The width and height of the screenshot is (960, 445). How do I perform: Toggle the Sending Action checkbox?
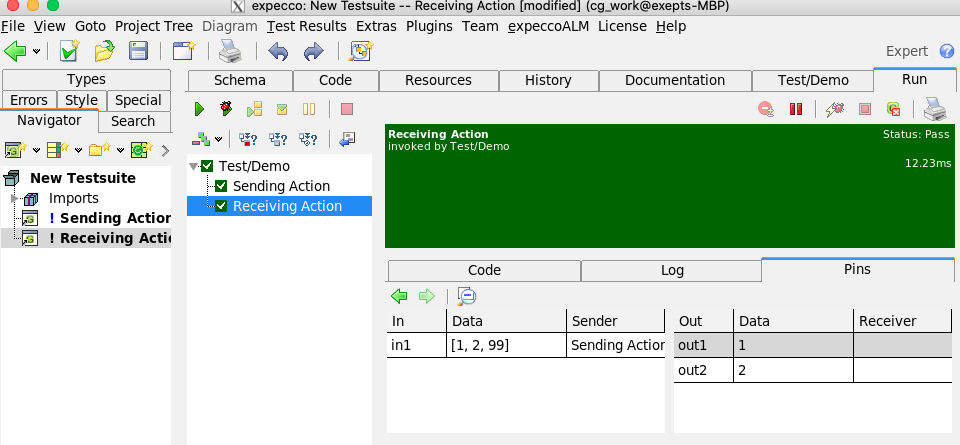tap(221, 186)
